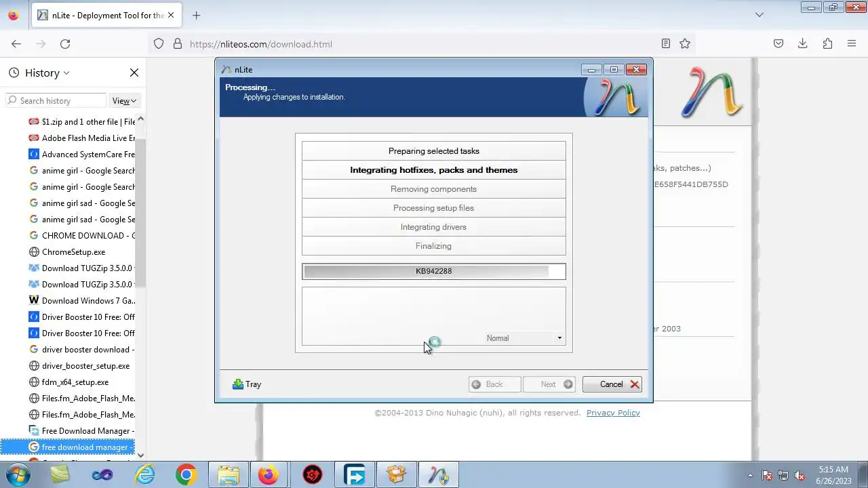This screenshot has width=868, height=488.
Task: Open Adobe Flash Media Live history entry
Action: pyautogui.click(x=81, y=138)
